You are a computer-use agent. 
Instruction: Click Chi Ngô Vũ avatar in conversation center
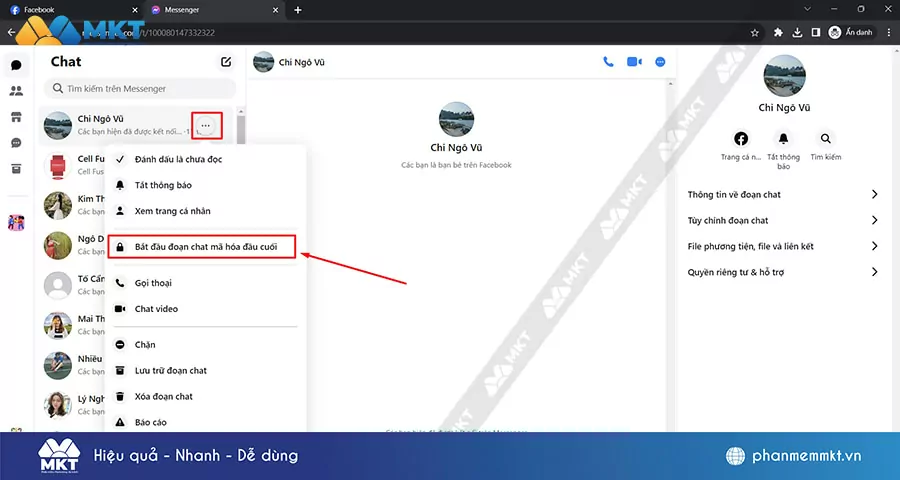456,119
